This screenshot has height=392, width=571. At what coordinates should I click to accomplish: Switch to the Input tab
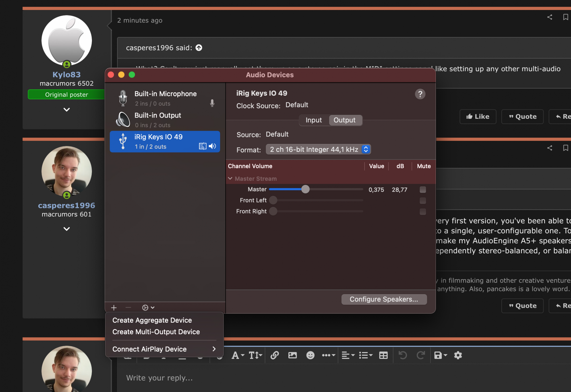pos(313,120)
